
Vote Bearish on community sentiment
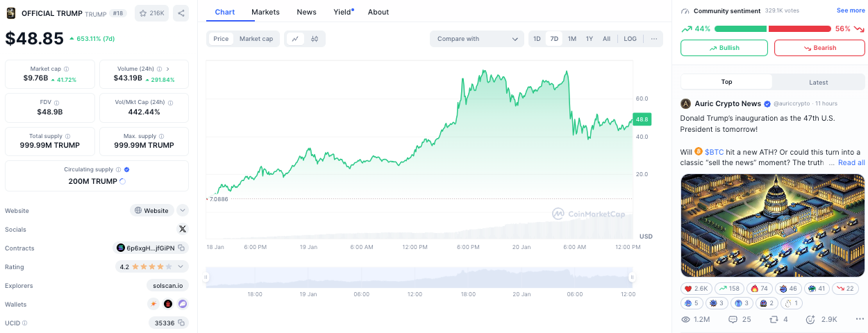click(819, 48)
